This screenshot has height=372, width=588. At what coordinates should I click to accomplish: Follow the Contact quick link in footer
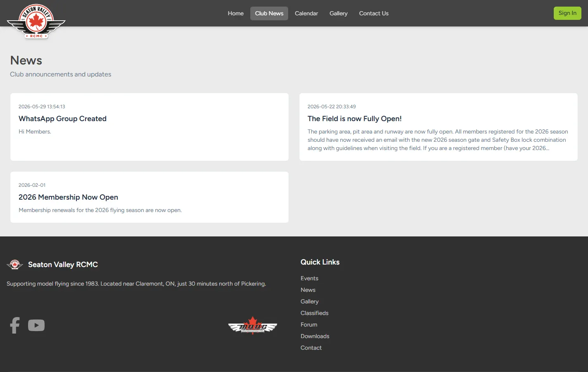click(311, 348)
